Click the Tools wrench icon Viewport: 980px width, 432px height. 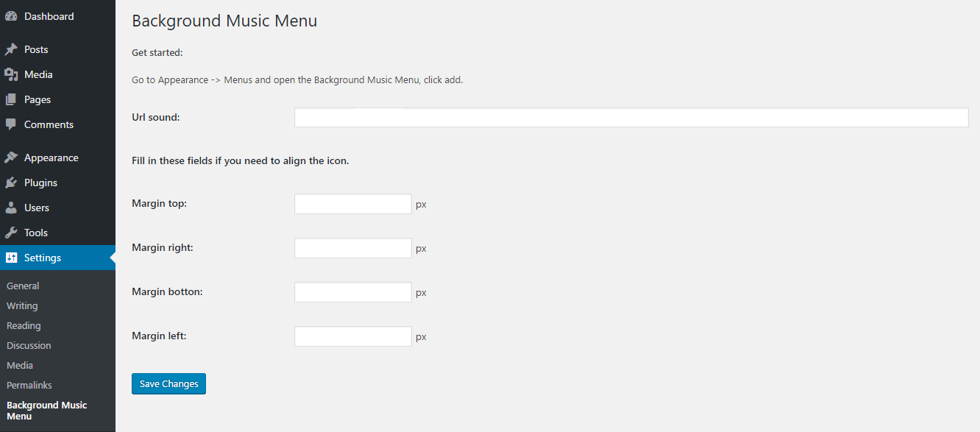(x=11, y=233)
